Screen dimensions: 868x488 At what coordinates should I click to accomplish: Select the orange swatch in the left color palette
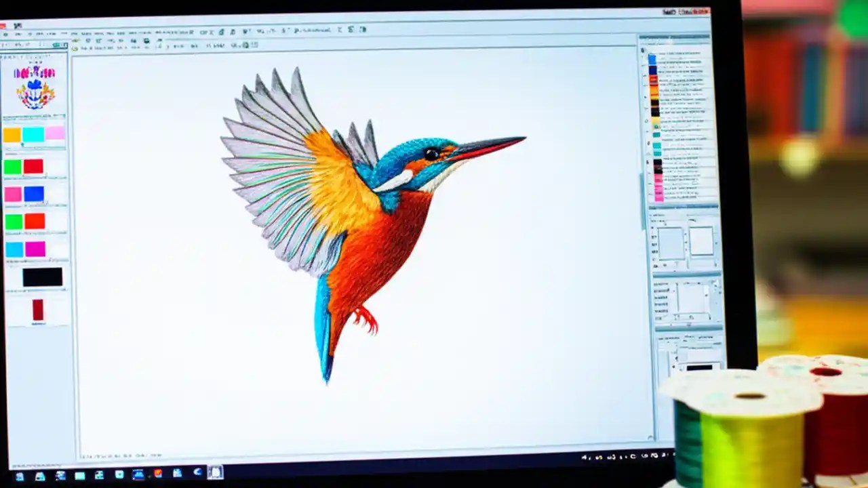12,134
